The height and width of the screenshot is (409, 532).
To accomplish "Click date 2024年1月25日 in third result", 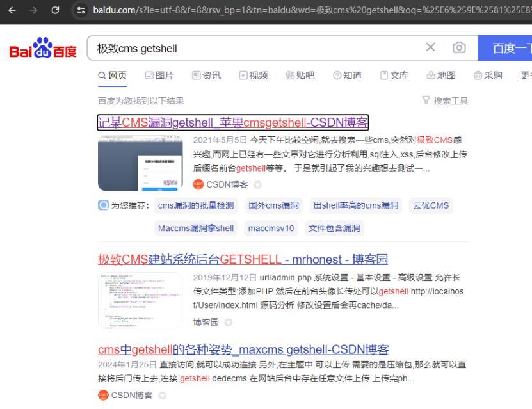I will 127,365.
